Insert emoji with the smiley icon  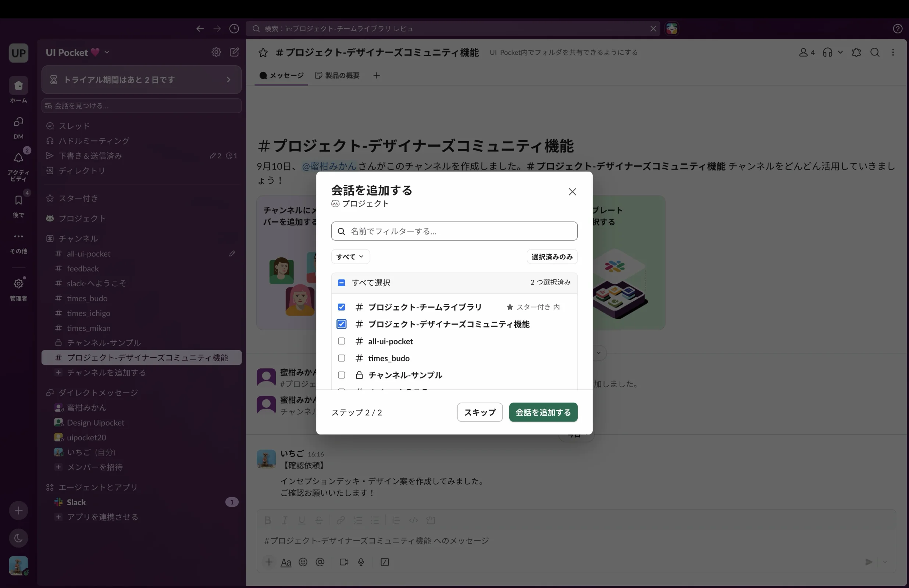(x=303, y=562)
